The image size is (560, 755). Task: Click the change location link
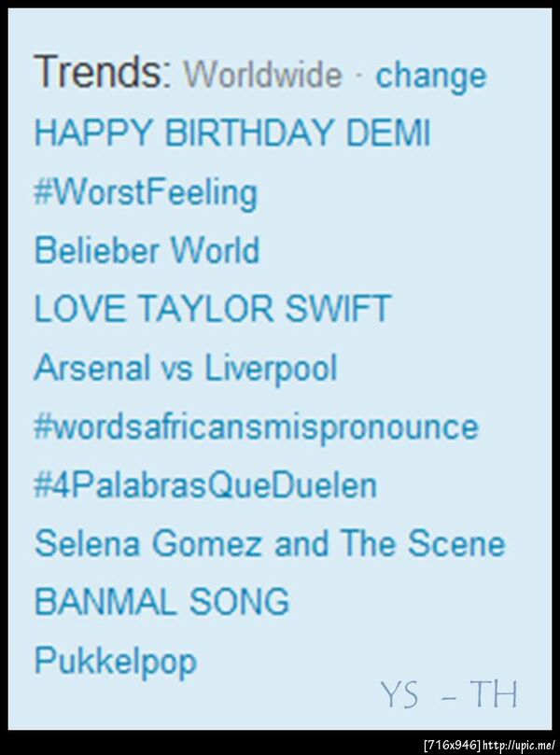[430, 76]
